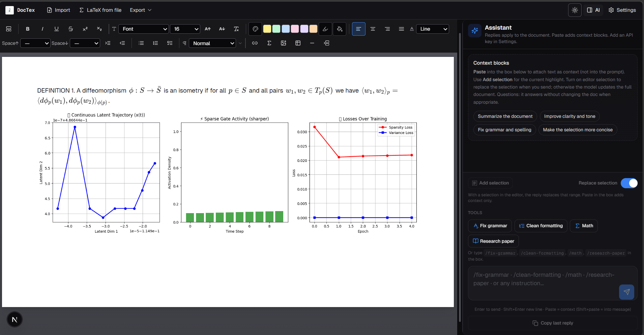
Task: Insert an equation using the sigma icon
Action: [x=269, y=43]
